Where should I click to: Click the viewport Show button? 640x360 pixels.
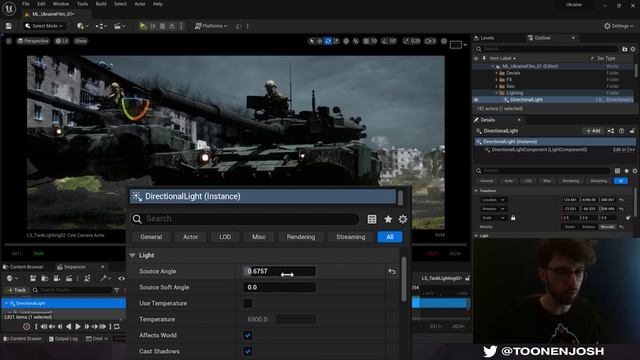coord(80,41)
